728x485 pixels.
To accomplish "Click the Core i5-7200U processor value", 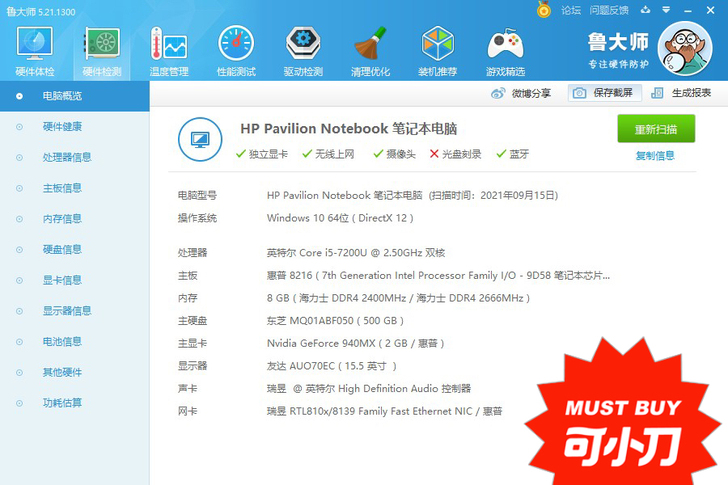I will [356, 253].
